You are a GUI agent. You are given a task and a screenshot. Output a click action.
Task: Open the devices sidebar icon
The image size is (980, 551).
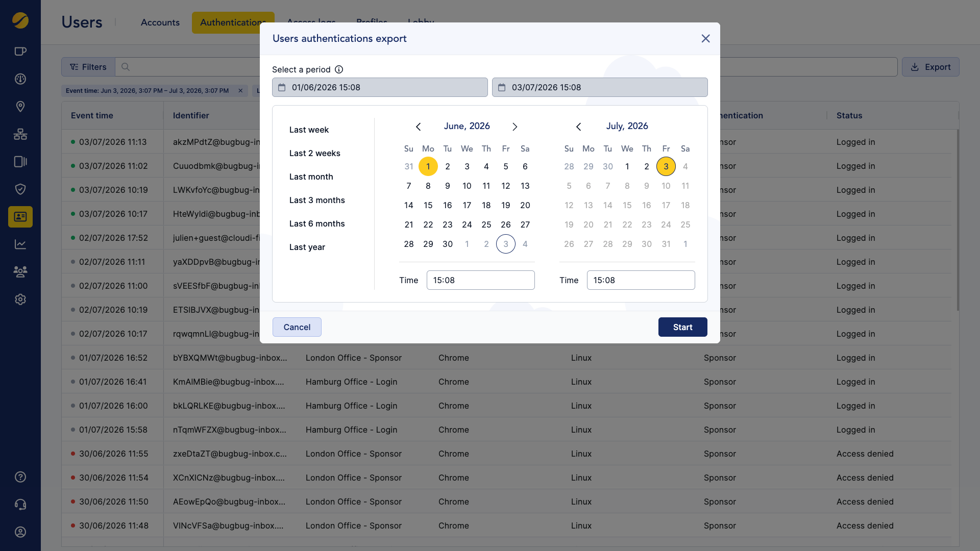click(x=20, y=162)
